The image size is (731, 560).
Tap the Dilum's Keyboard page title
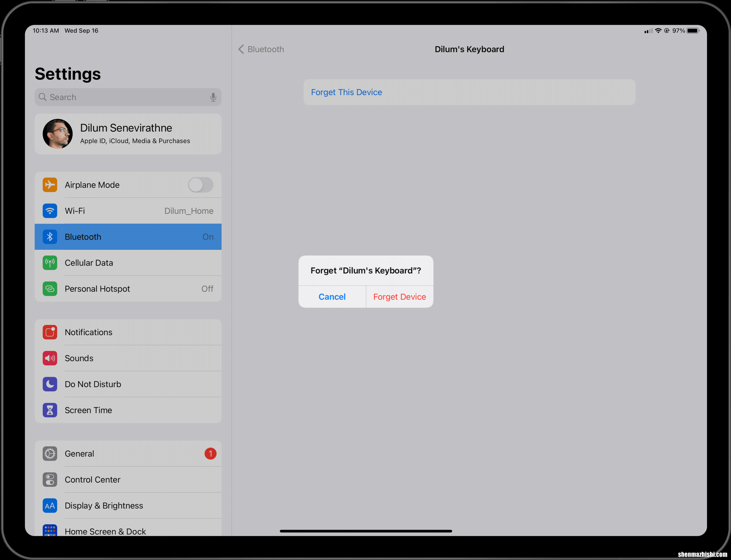click(x=469, y=49)
